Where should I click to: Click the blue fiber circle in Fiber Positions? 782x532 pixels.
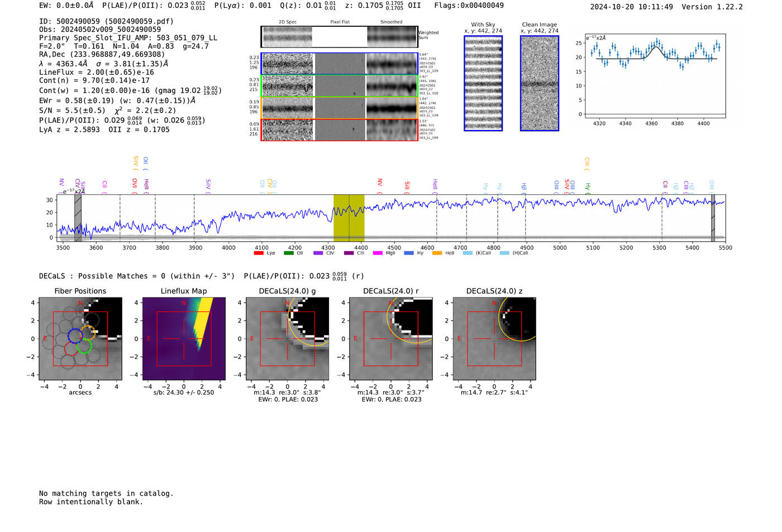coord(74,335)
